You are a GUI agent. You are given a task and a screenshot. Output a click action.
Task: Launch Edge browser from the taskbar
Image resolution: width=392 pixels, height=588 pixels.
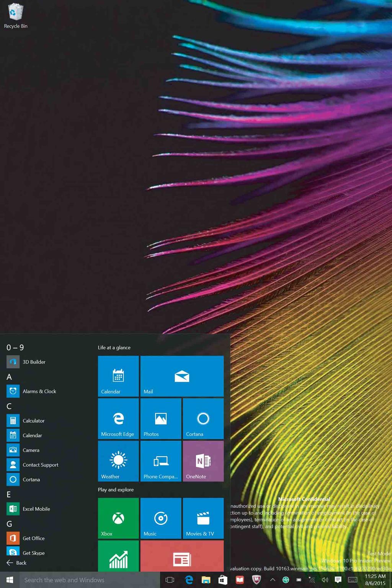pyautogui.click(x=189, y=580)
